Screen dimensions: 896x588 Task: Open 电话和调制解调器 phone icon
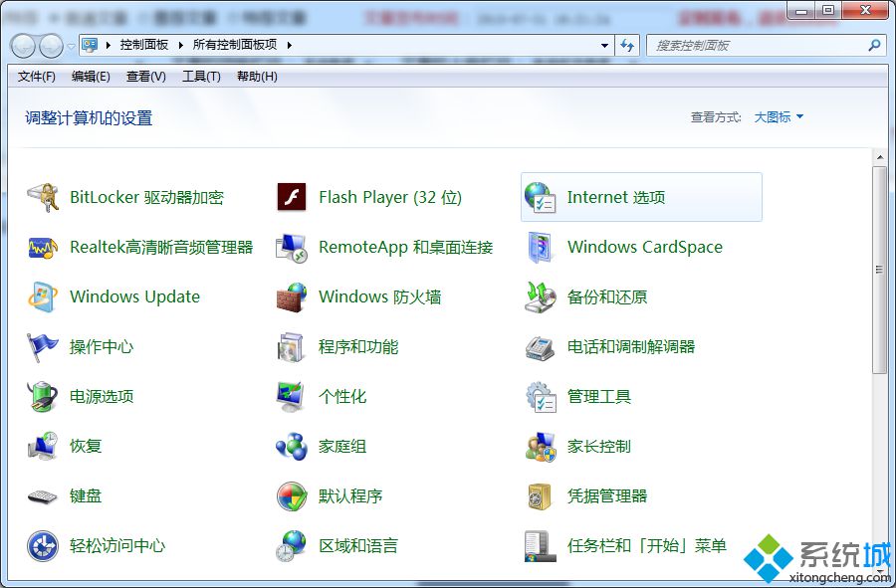point(540,347)
